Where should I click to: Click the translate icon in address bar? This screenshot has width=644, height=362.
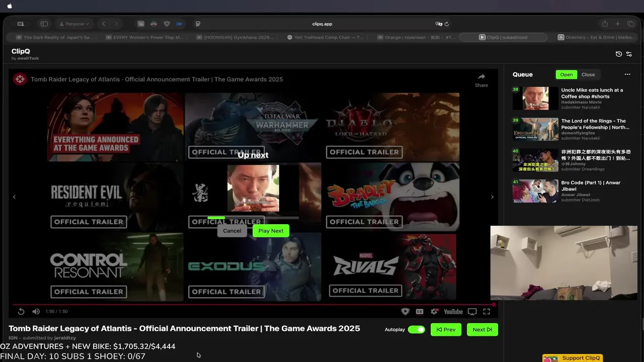click(439, 24)
